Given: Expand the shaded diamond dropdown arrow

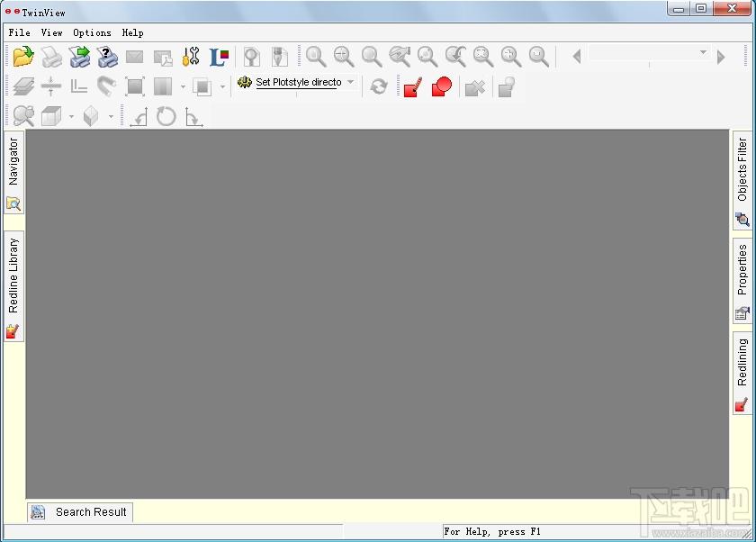Looking at the screenshot, I should point(111,117).
